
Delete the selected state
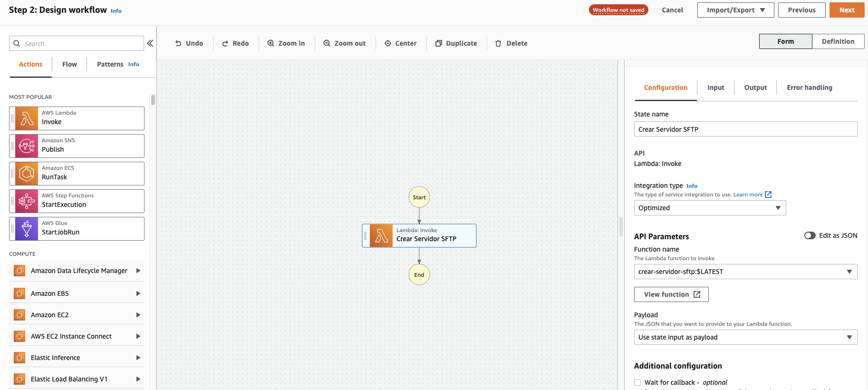pos(511,43)
